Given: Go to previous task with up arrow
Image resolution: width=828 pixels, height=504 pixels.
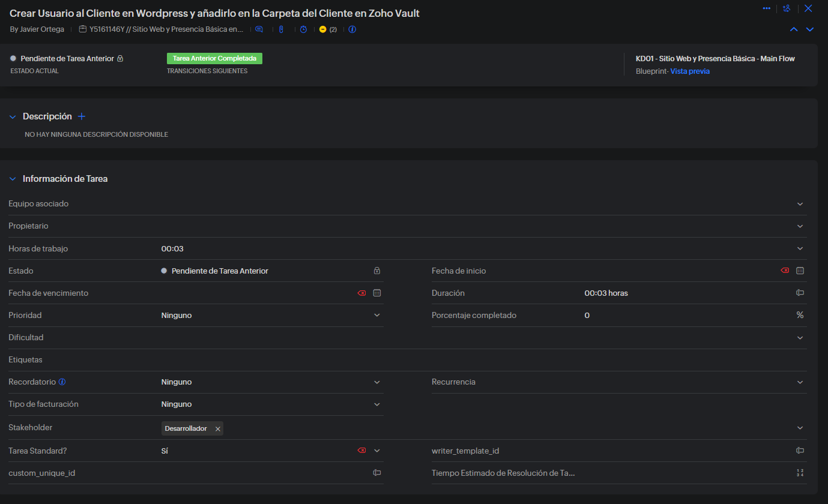Looking at the screenshot, I should (x=794, y=29).
